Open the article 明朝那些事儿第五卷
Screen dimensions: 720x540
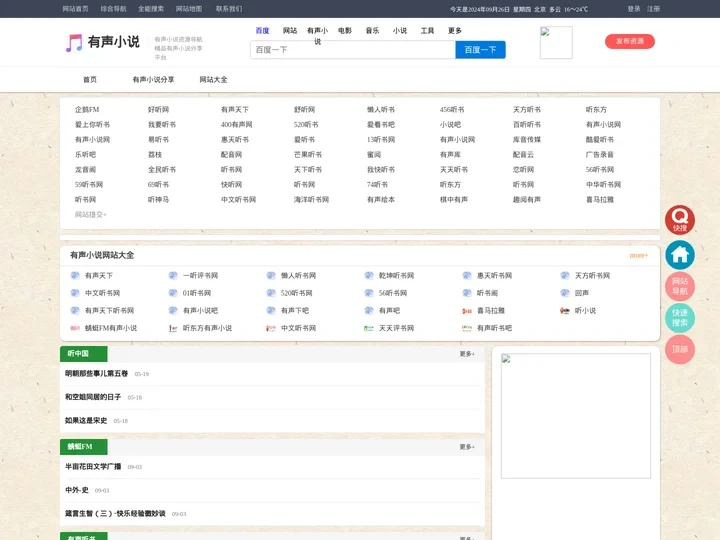(96, 373)
